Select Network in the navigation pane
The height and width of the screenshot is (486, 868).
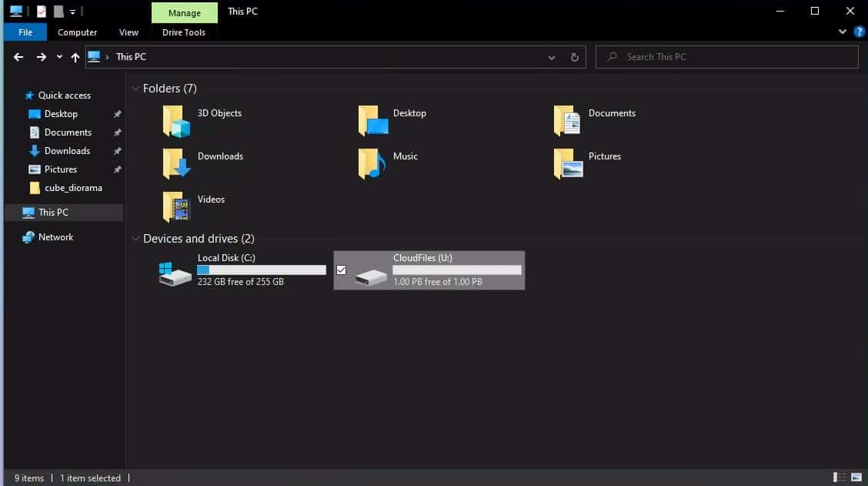[x=55, y=237]
